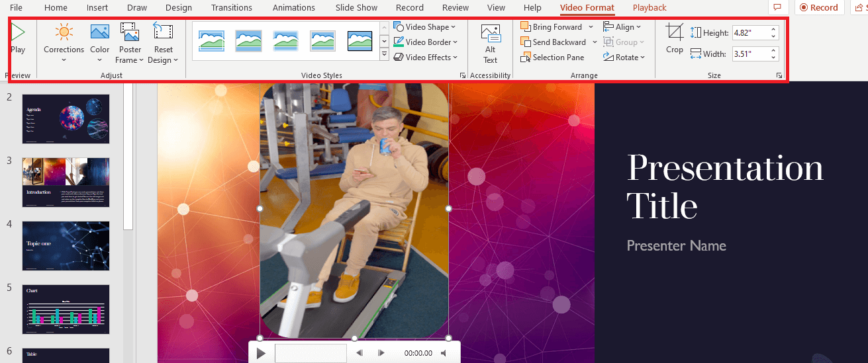The height and width of the screenshot is (363, 868).
Task: Open the Corrections brightness tool
Action: 64,32
